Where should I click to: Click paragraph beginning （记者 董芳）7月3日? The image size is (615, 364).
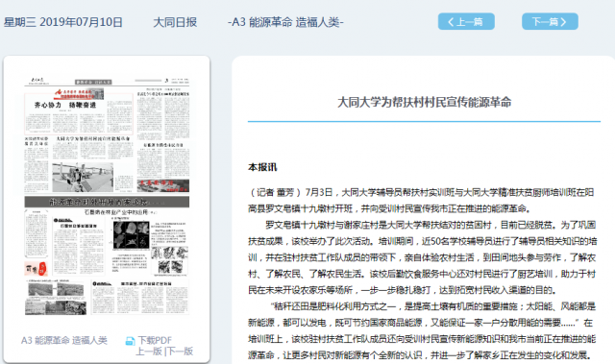[422, 200]
